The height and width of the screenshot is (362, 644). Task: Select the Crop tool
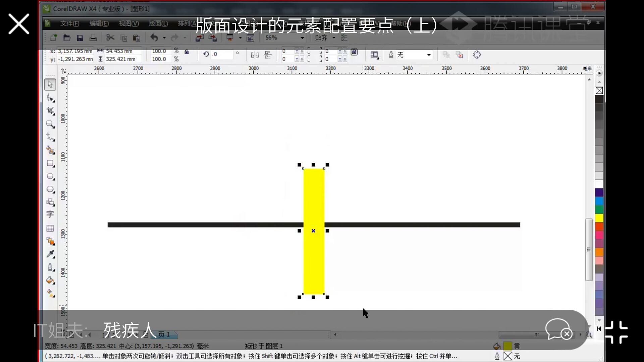(50, 111)
